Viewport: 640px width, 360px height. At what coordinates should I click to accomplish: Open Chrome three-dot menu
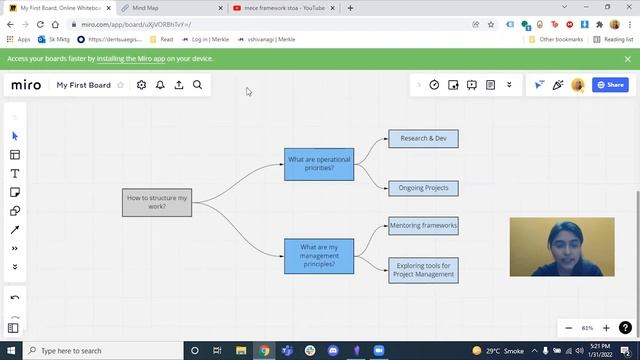pyautogui.click(x=630, y=24)
